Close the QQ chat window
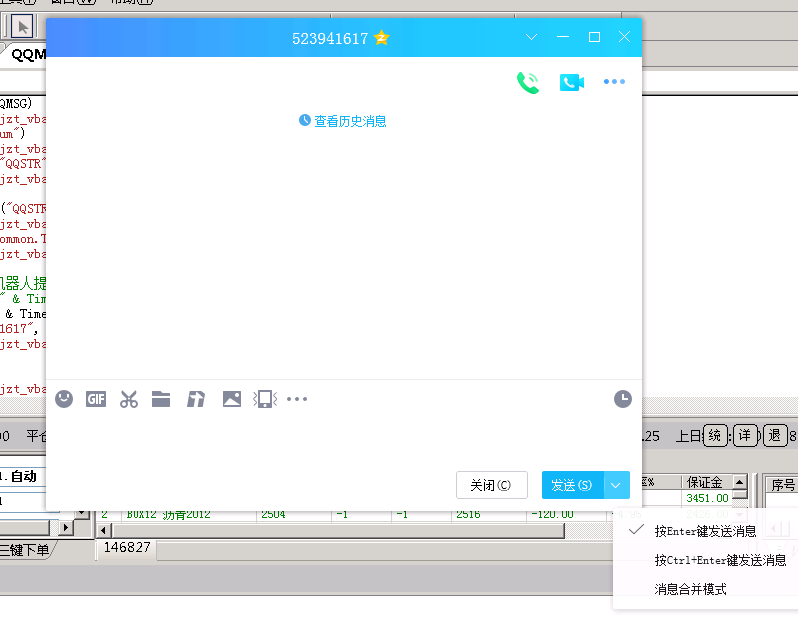 624,37
